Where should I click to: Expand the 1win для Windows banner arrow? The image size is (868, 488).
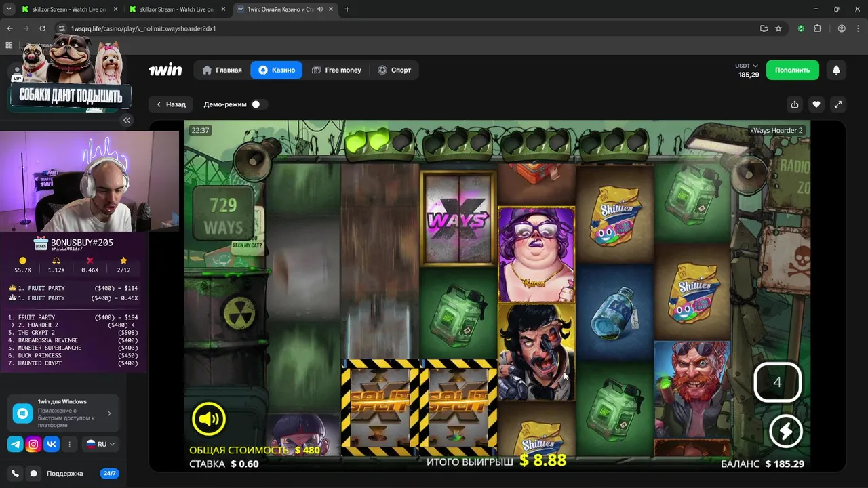coord(108,413)
